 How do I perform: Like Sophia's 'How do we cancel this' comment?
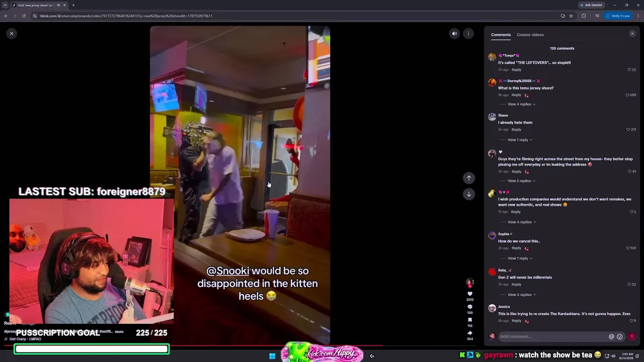pos(628,248)
